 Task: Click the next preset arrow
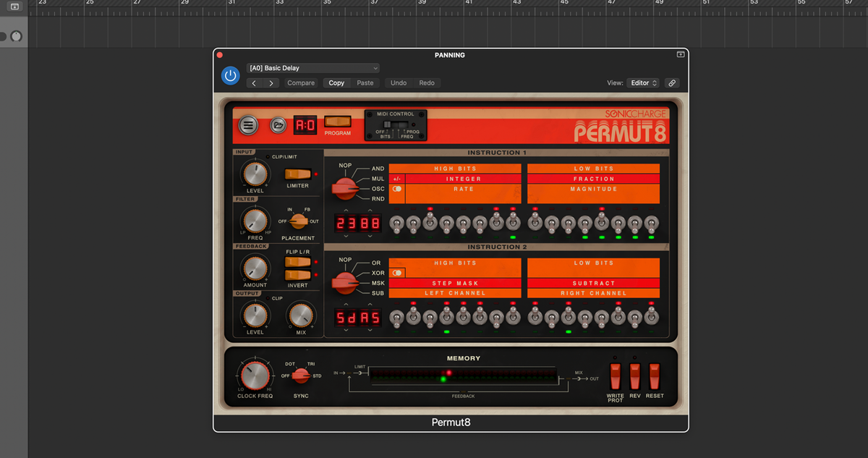coord(271,82)
